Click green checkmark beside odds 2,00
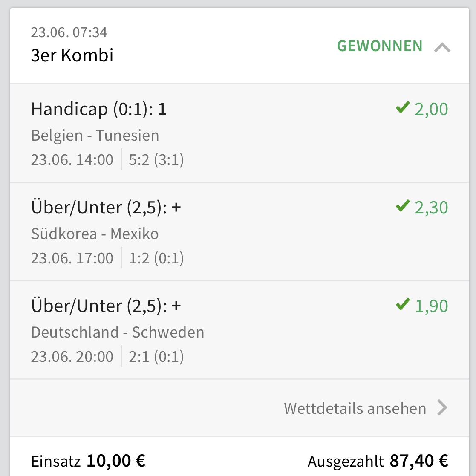 click(x=402, y=108)
